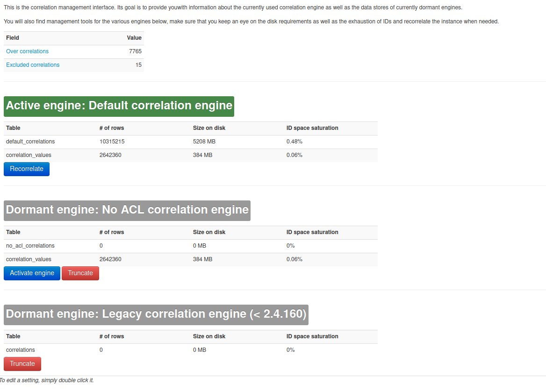Screen dimensions: 546x392
Task: Truncate the Legacy correlation engine
Action: (x=22, y=363)
